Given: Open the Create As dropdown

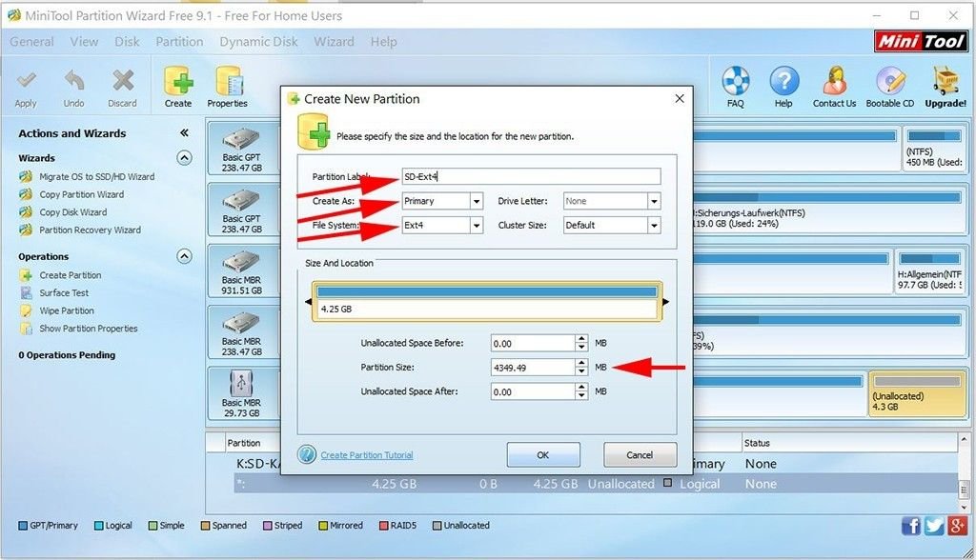Looking at the screenshot, I should point(477,201).
